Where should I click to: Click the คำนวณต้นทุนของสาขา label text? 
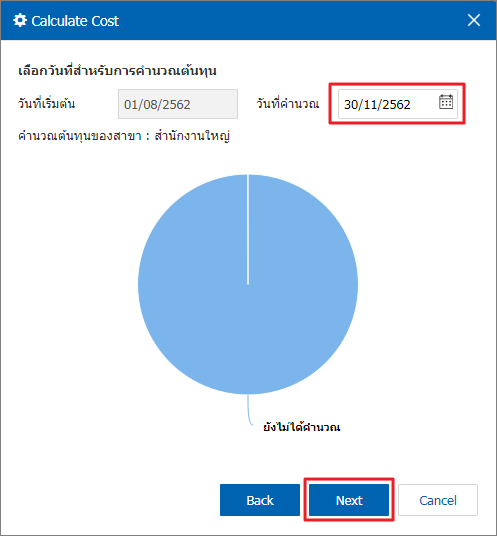(x=80, y=136)
